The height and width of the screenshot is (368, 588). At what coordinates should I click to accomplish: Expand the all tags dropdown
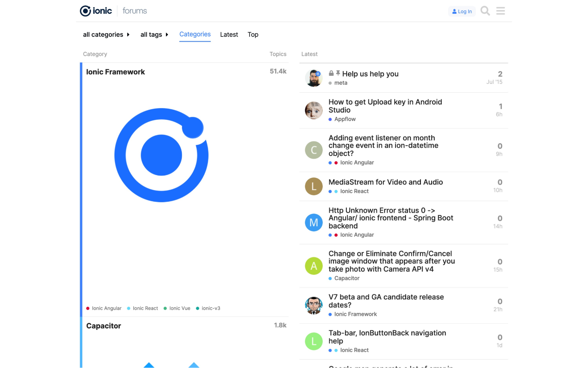click(154, 34)
